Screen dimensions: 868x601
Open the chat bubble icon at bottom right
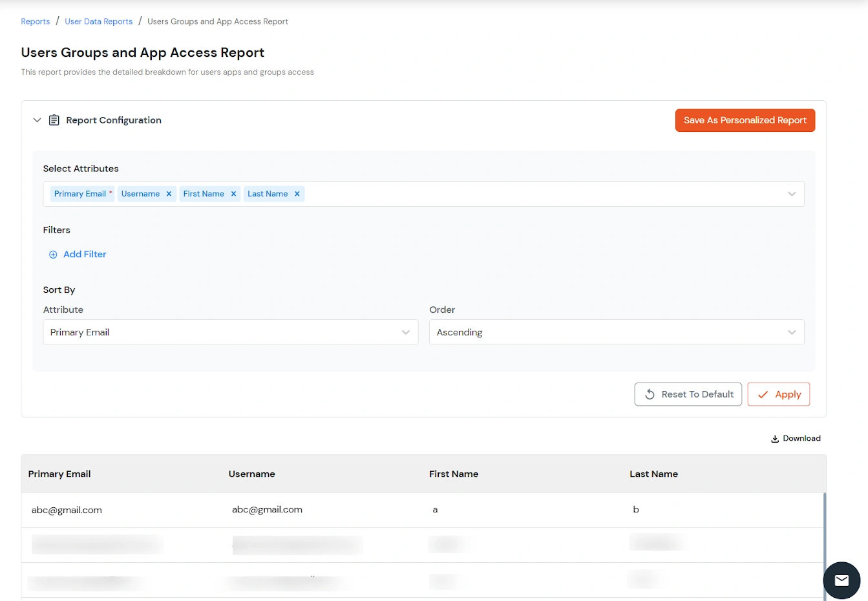pyautogui.click(x=841, y=580)
